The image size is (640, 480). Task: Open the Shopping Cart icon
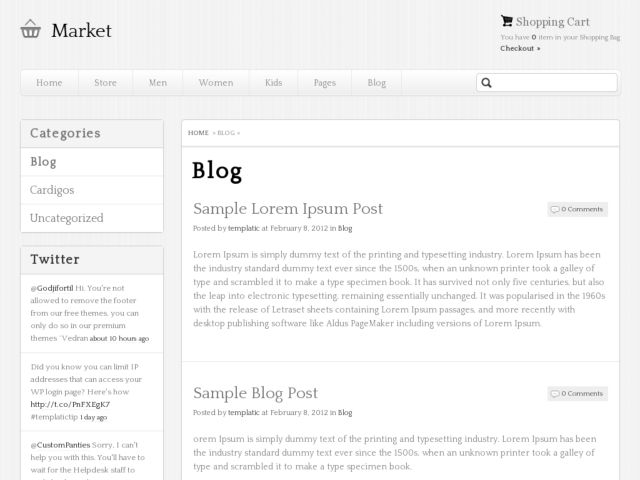(x=507, y=21)
